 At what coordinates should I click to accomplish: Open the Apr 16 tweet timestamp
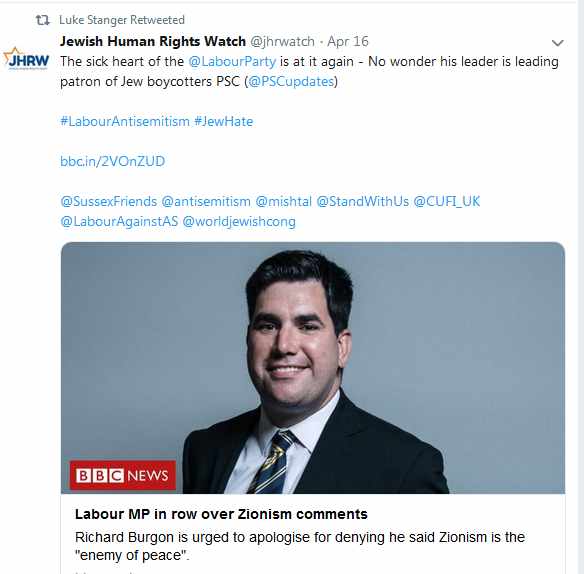click(348, 41)
